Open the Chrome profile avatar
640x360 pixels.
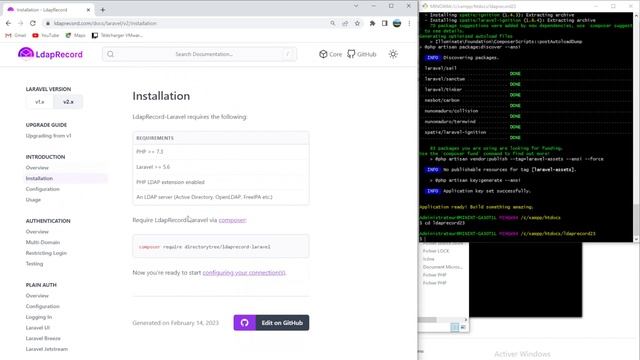pos(397,23)
